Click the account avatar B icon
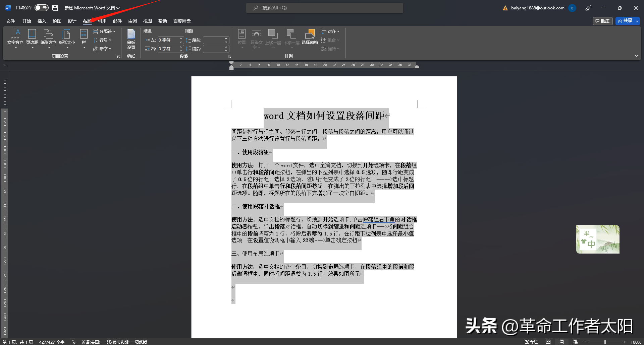Viewport: 644px width, 345px height. pos(572,8)
